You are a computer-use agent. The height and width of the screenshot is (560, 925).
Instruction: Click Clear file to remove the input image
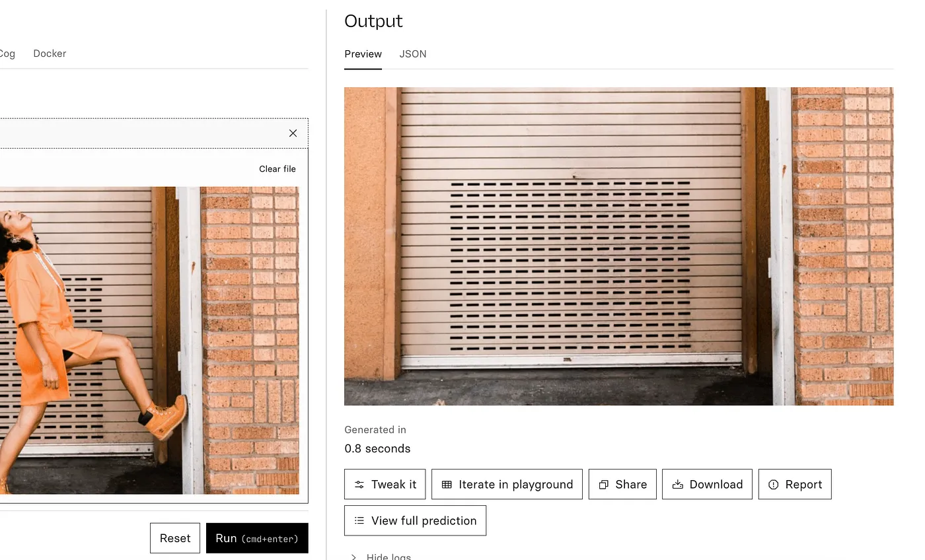click(277, 169)
